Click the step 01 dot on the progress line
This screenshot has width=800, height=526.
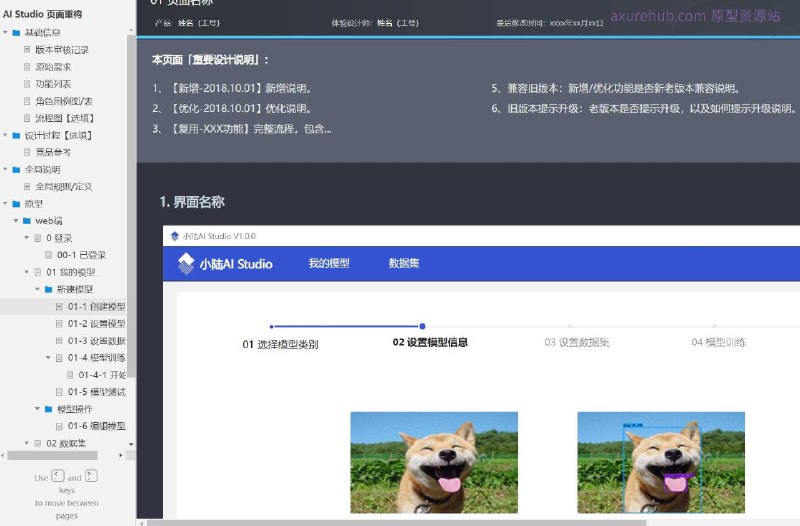point(271,326)
